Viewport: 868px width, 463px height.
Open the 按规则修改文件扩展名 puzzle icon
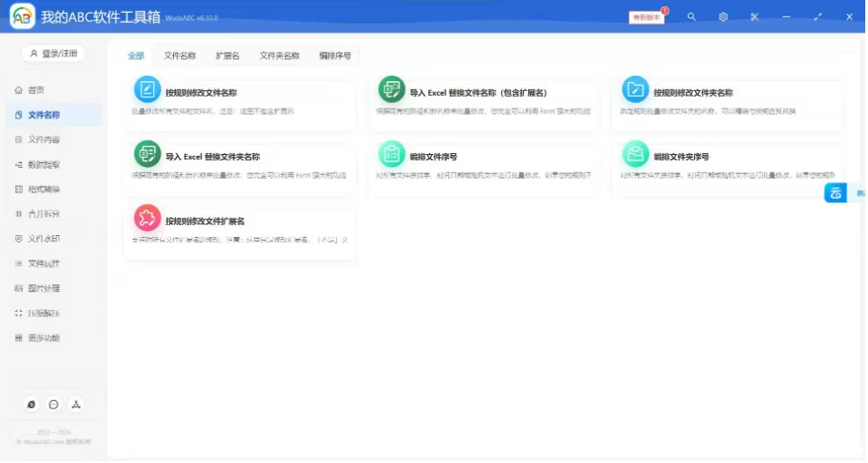point(147,218)
